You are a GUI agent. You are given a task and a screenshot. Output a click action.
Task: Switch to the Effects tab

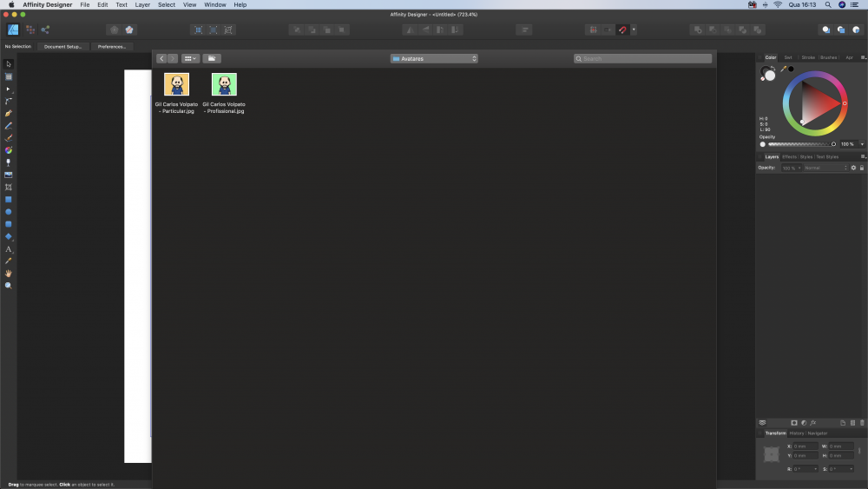click(x=789, y=156)
